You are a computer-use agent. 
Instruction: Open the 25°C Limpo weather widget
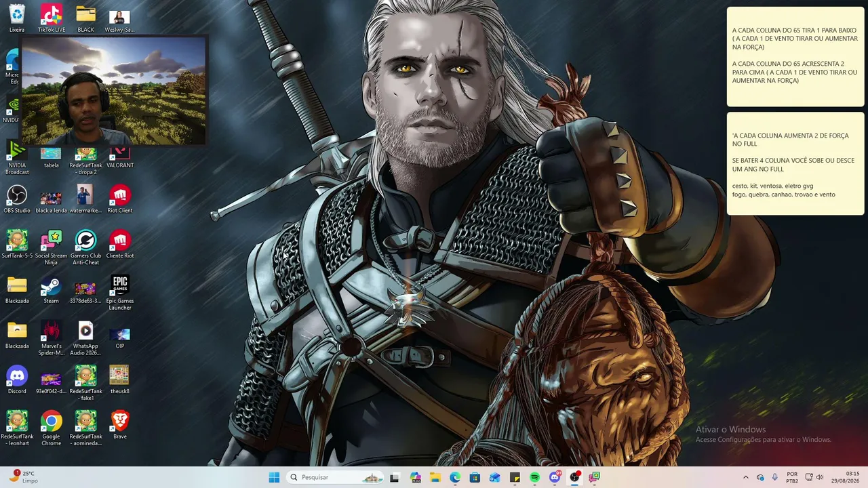(x=22, y=477)
